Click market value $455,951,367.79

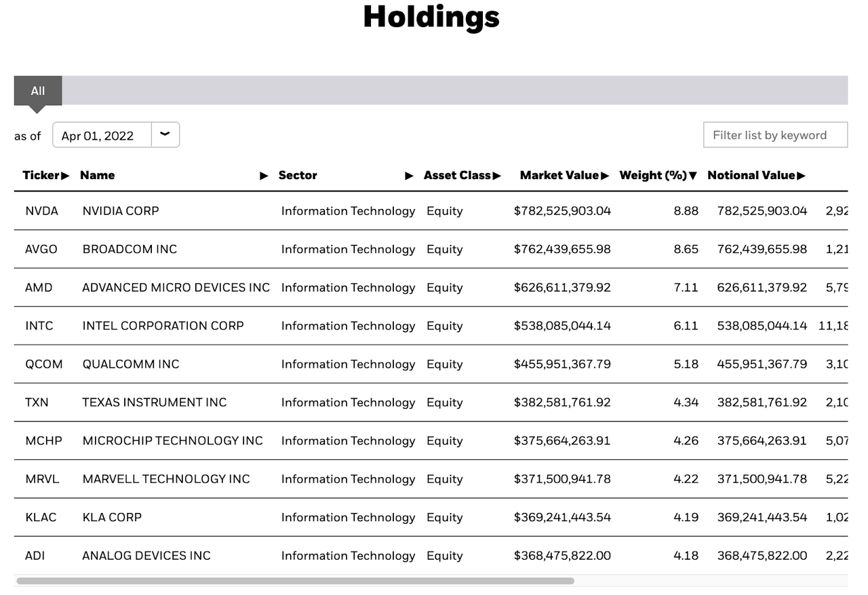(562, 364)
